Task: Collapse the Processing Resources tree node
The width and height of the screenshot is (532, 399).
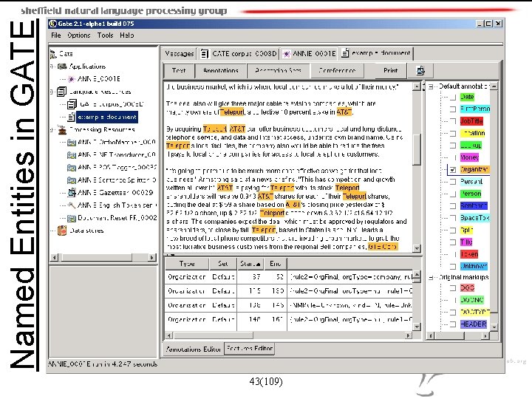Action: coord(52,129)
